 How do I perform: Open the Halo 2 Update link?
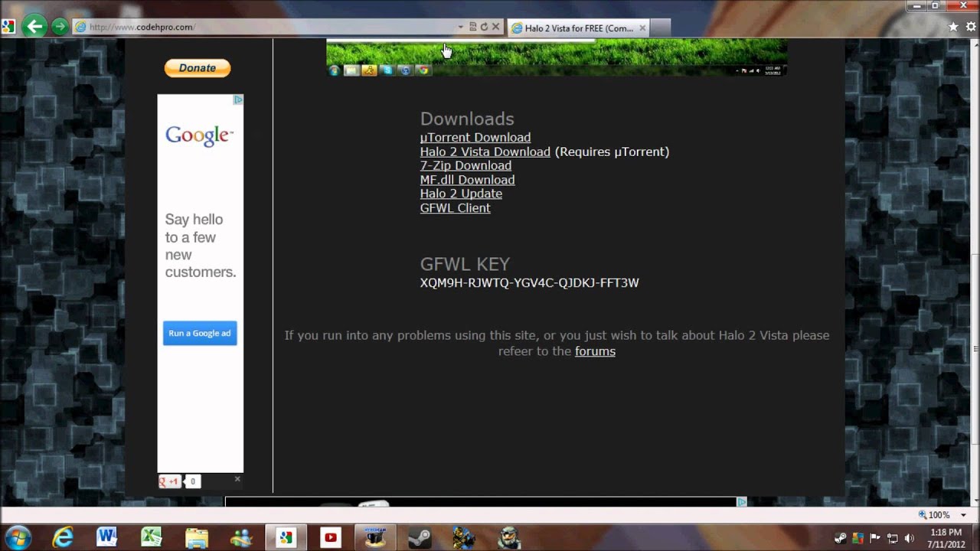tap(461, 194)
